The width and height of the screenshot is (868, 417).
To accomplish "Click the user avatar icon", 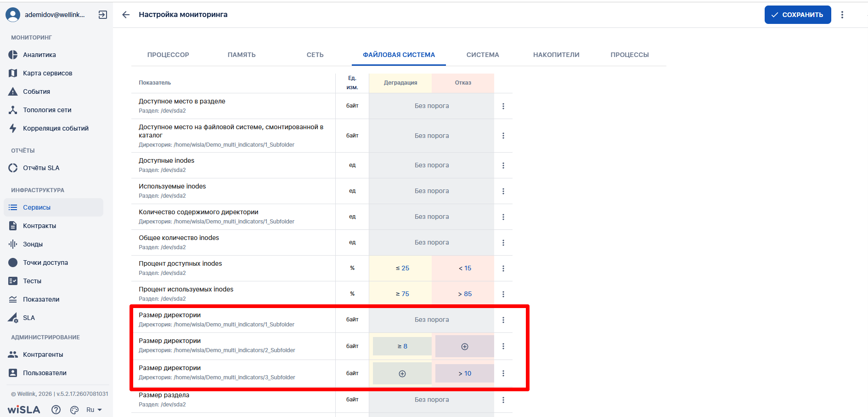I will click(x=13, y=15).
